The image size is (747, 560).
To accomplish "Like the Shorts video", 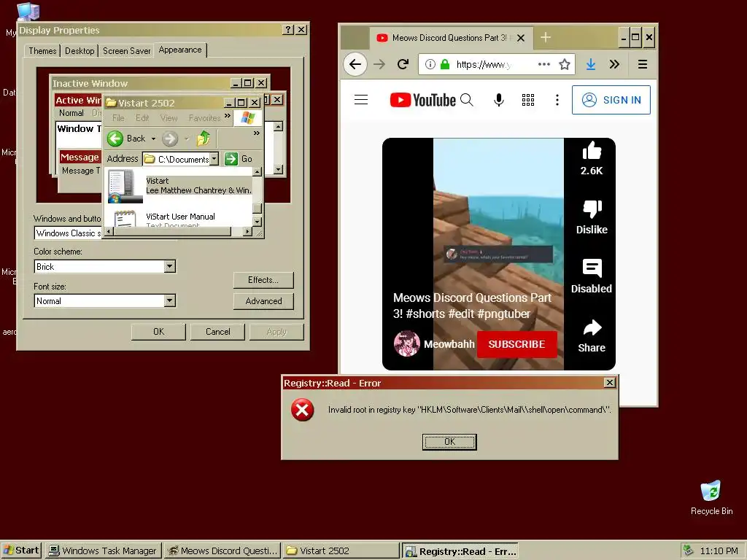I will coord(592,151).
